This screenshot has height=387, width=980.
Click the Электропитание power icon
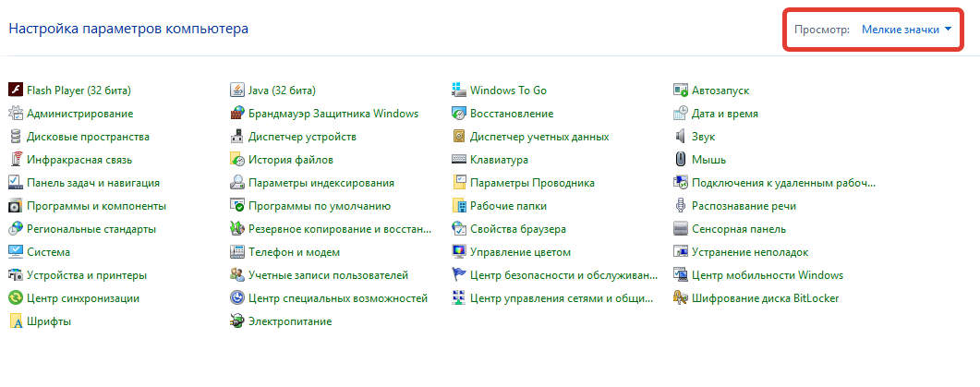coord(236,321)
